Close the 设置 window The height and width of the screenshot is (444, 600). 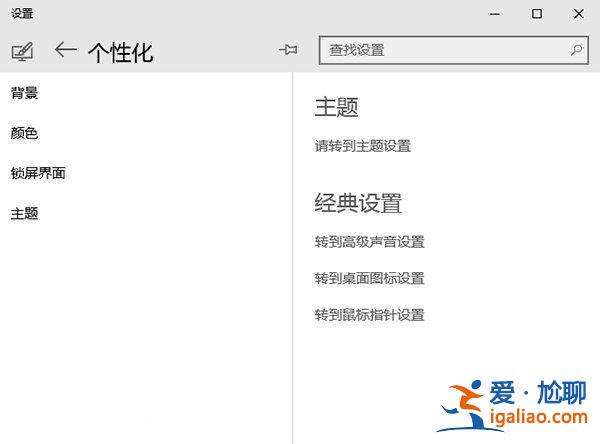(x=579, y=14)
